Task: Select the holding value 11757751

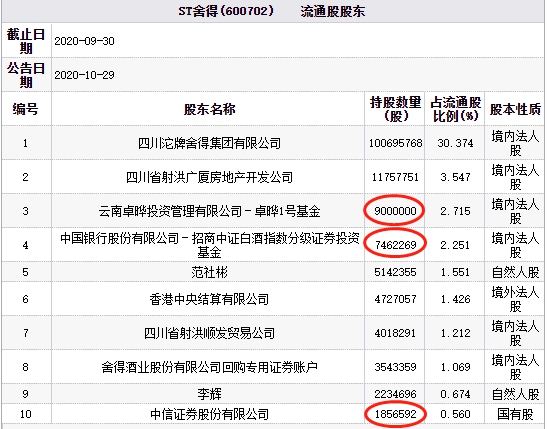Action: click(x=395, y=177)
